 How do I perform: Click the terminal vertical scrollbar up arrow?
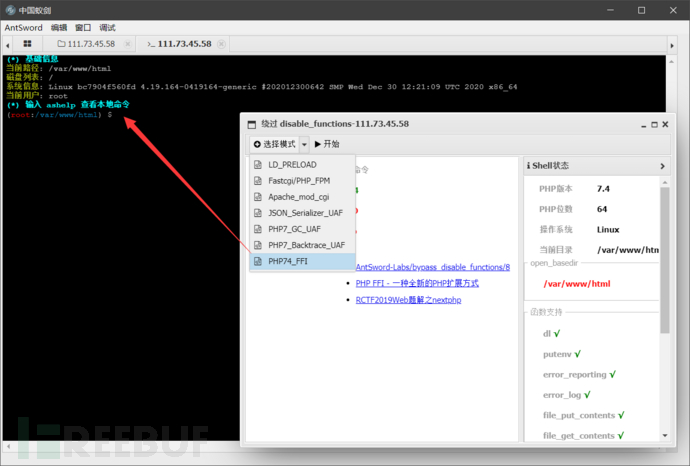point(671,62)
